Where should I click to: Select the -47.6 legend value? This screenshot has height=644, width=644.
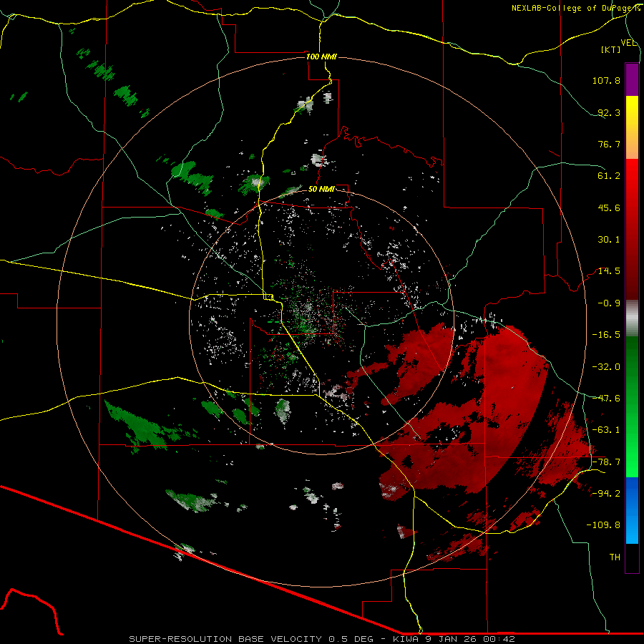[x=606, y=399]
